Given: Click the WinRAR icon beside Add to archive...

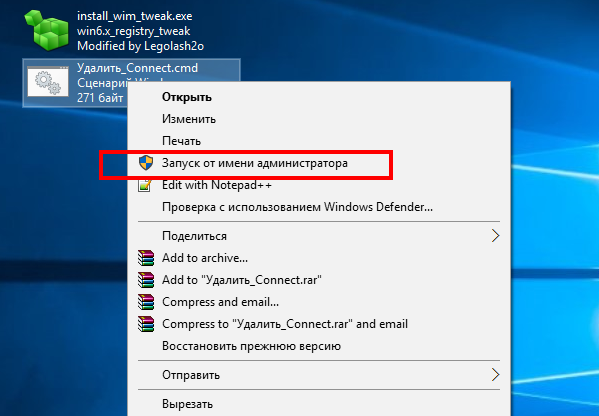Looking at the screenshot, I should point(146,258).
